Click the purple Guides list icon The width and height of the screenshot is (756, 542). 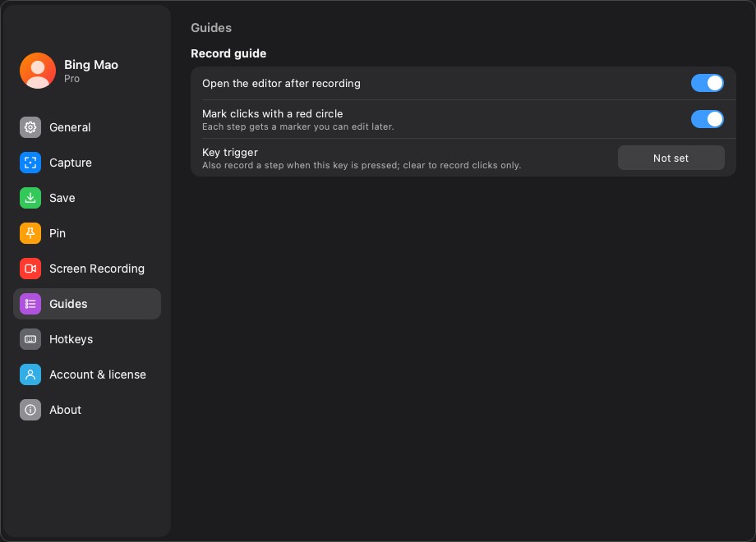30,304
